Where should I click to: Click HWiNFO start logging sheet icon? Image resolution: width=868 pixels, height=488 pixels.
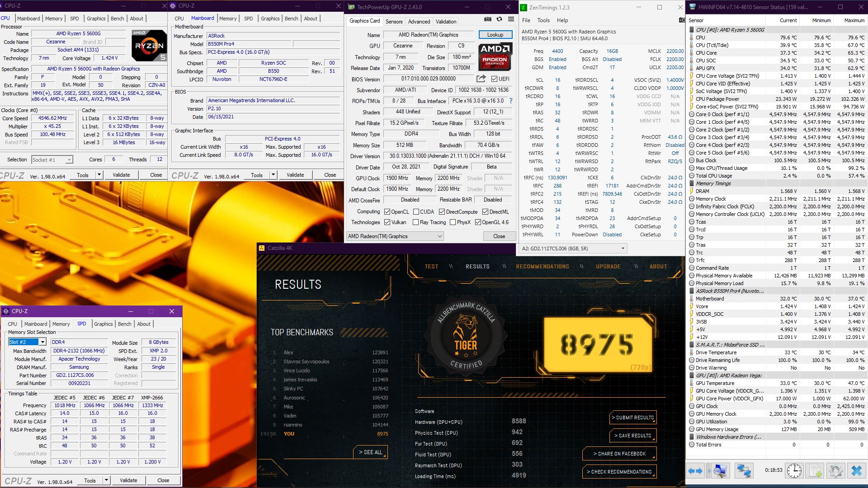point(815,471)
